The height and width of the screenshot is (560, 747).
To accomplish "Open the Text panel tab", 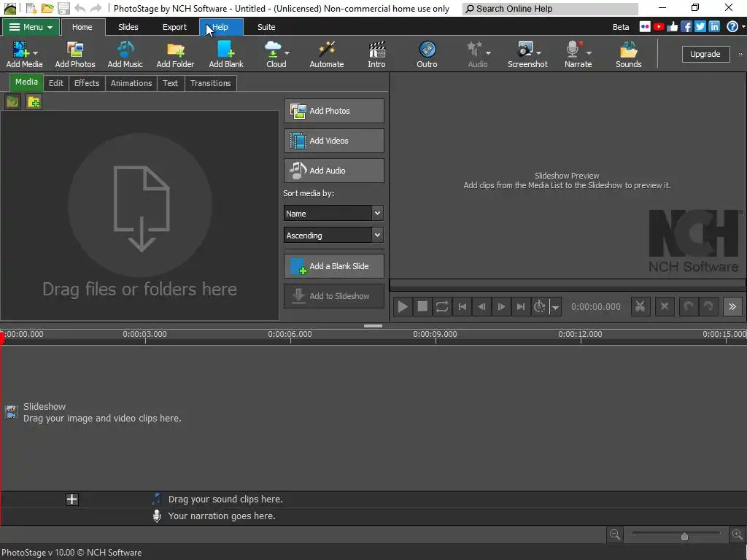I will coord(170,83).
